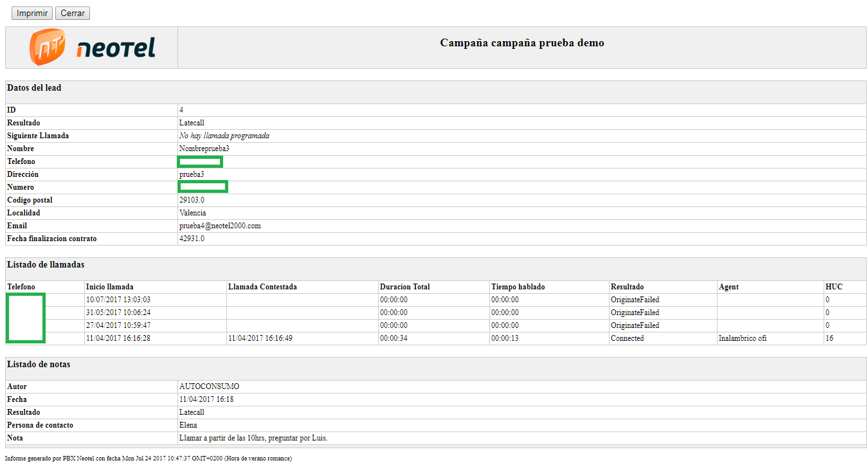Click the Duracion Total column header
This screenshot has width=868, height=463.
[404, 287]
